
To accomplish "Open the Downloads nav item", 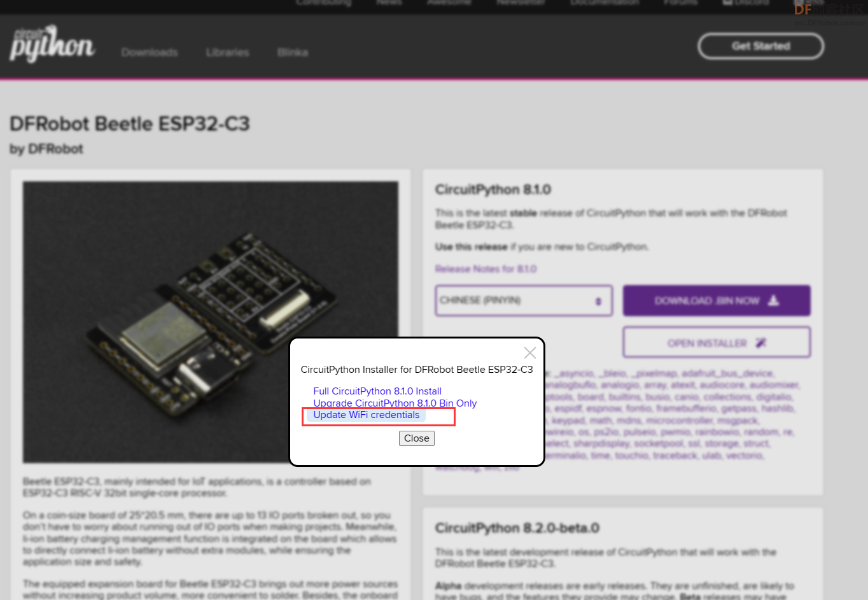I will click(150, 52).
